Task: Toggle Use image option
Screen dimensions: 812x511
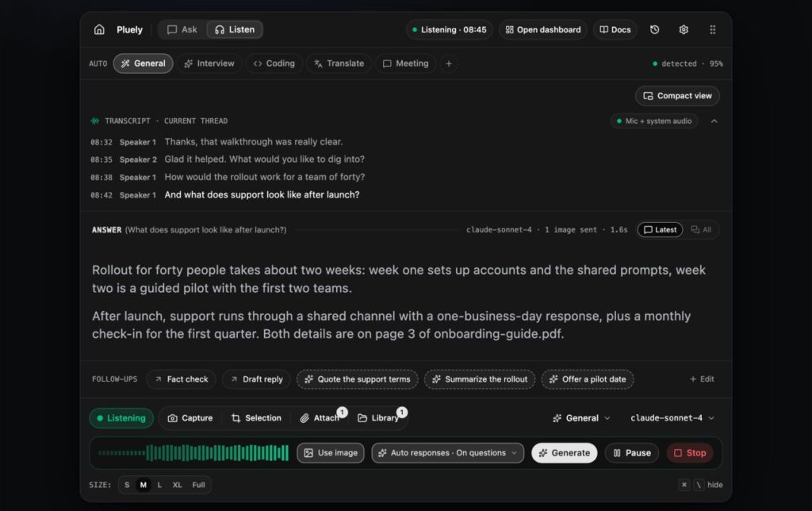Action: coord(331,453)
